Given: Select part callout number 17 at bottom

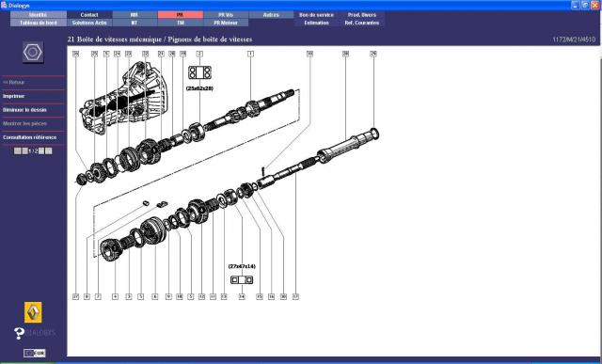Looking at the screenshot, I should (295, 296).
